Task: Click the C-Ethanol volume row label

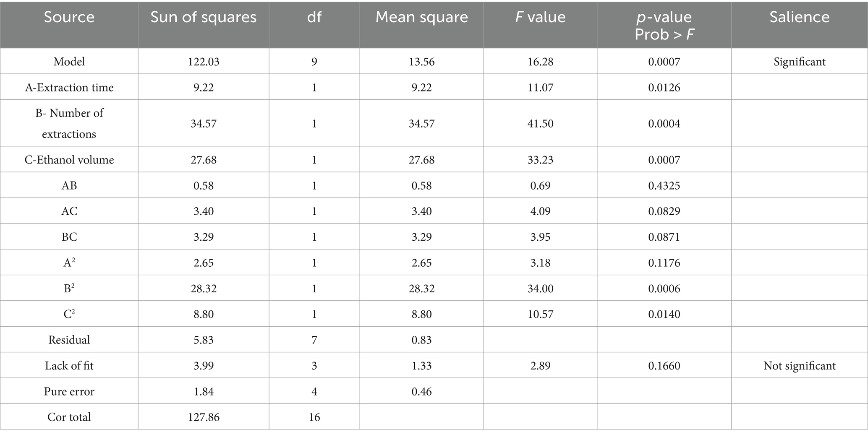Action: (69, 160)
